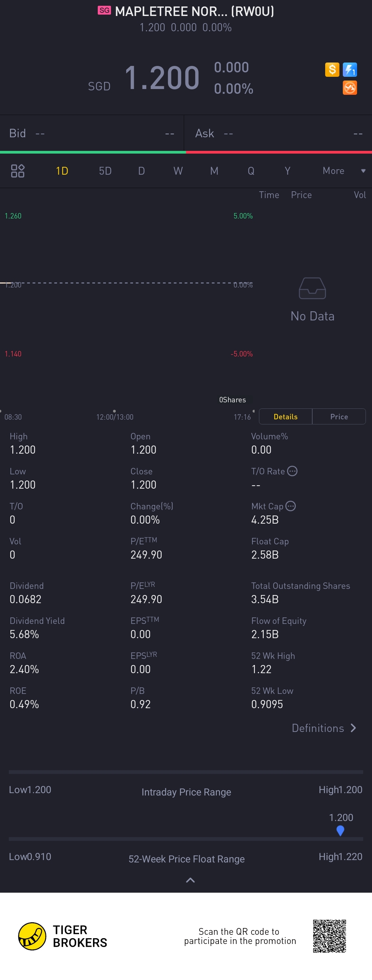Tap the promotion QR code

click(x=330, y=936)
